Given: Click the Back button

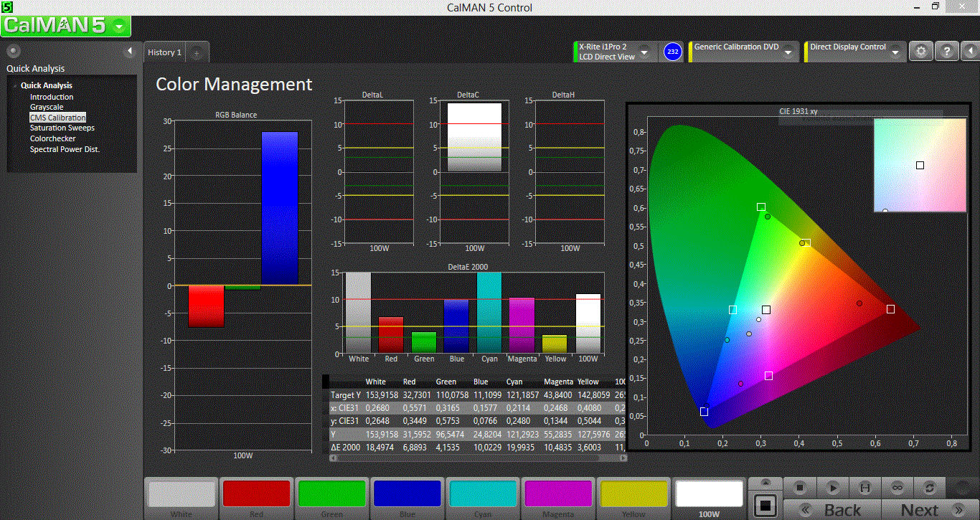Looking at the screenshot, I should point(831,510).
